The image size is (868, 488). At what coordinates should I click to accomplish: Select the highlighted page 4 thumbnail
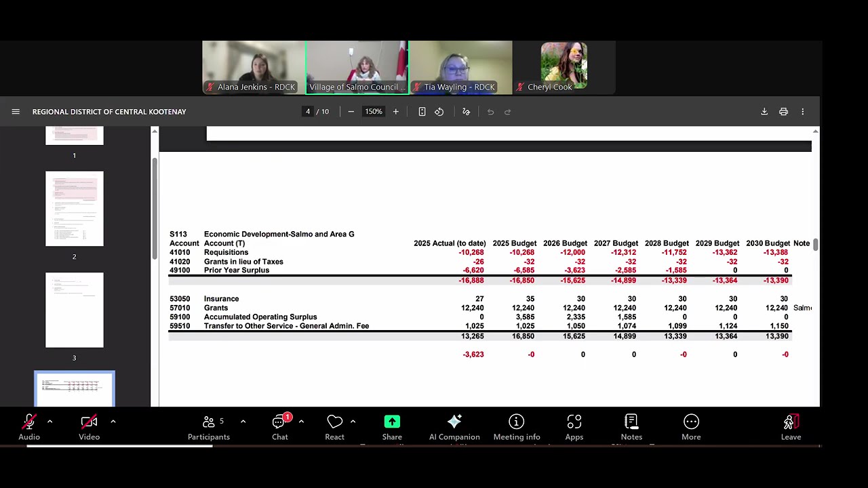pos(75,389)
